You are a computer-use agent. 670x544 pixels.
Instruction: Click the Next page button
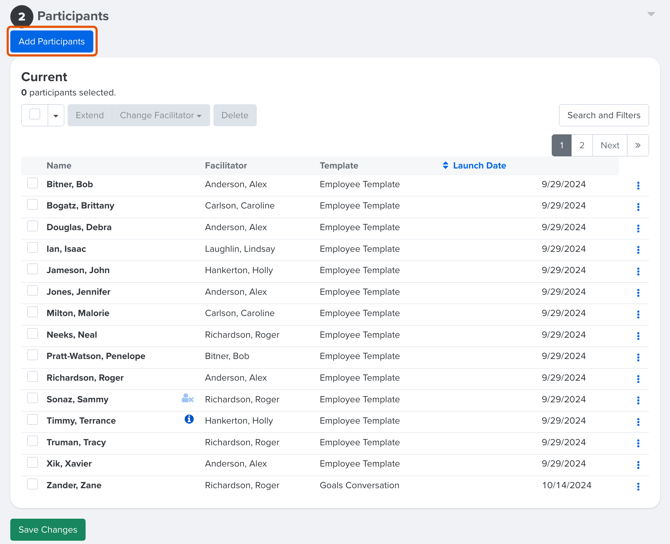[609, 145]
